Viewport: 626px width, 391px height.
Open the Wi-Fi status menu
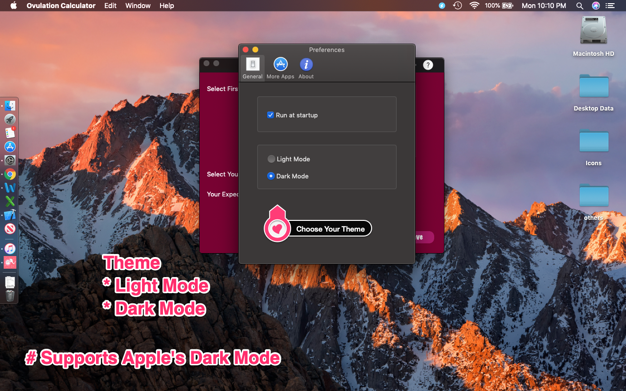coord(474,6)
